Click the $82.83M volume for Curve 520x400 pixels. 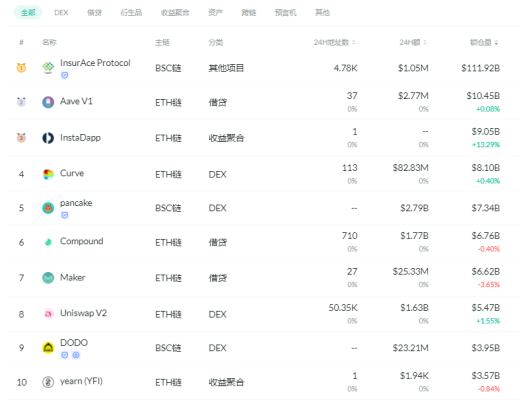[410, 168]
